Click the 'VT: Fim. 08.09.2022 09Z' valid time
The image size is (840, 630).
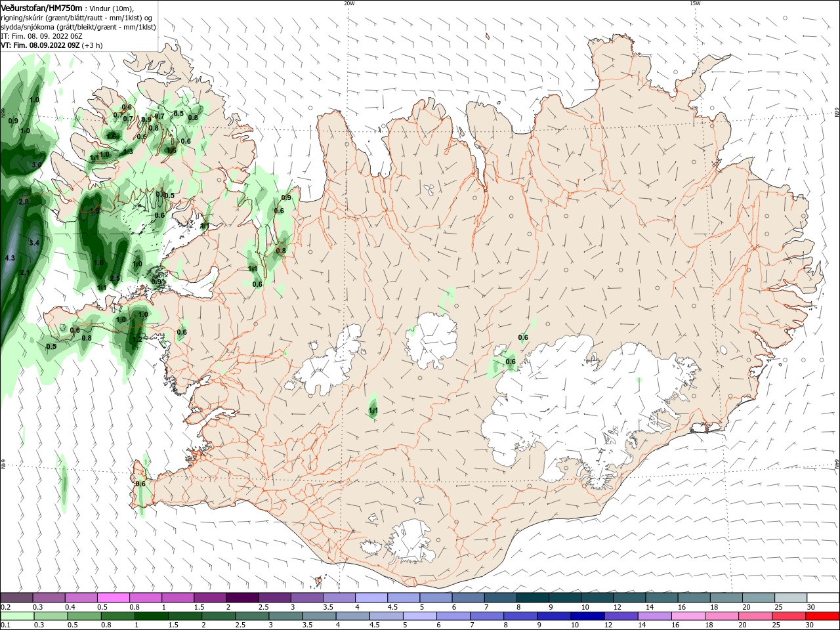click(x=40, y=45)
